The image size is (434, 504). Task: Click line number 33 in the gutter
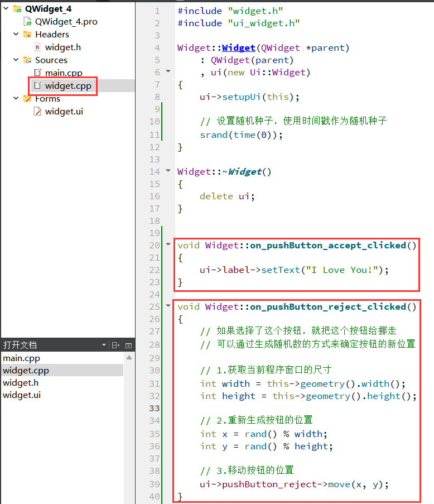(154, 408)
